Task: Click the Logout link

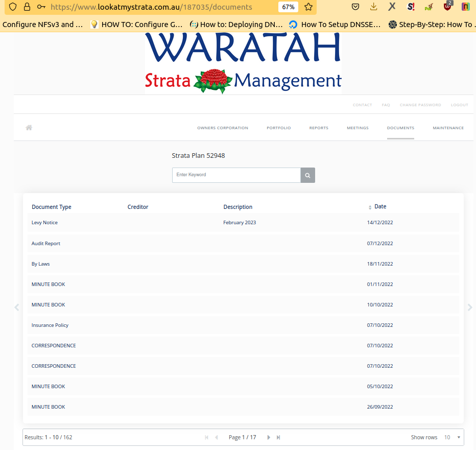Action: (459, 105)
